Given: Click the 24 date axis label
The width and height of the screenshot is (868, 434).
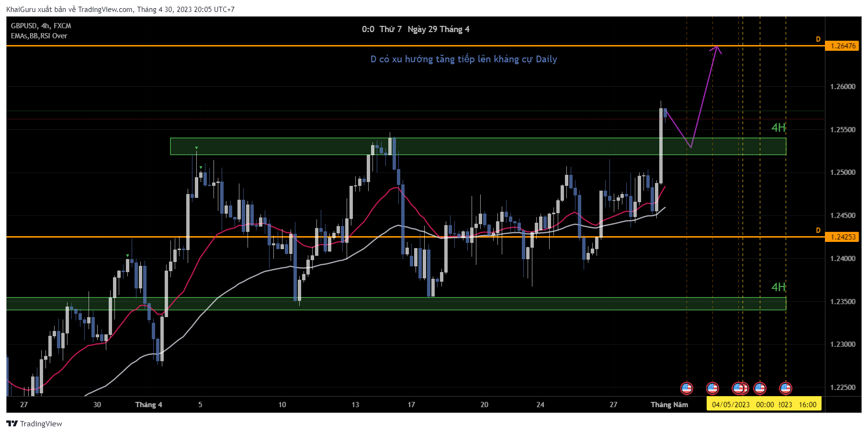Looking at the screenshot, I should [x=541, y=405].
